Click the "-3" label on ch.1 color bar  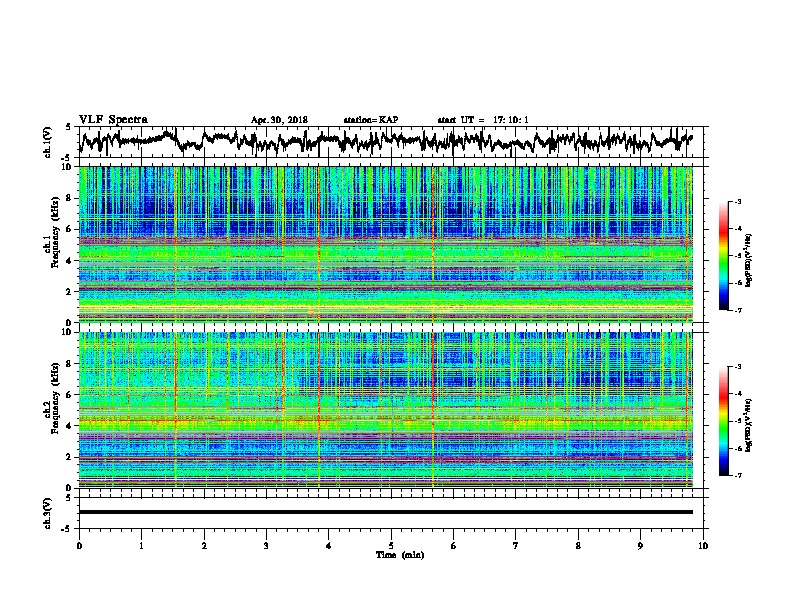[x=738, y=201]
